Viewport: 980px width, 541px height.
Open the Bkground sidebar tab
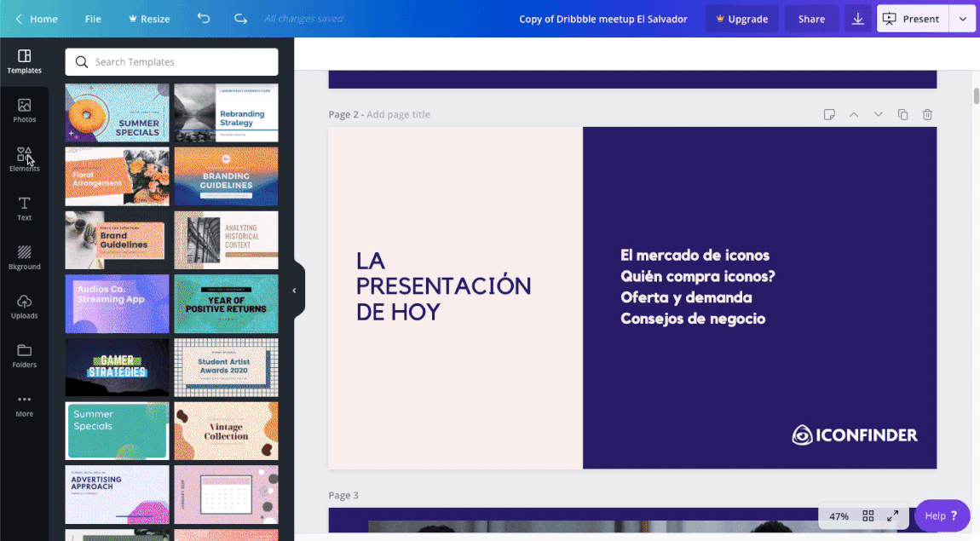pos(25,257)
